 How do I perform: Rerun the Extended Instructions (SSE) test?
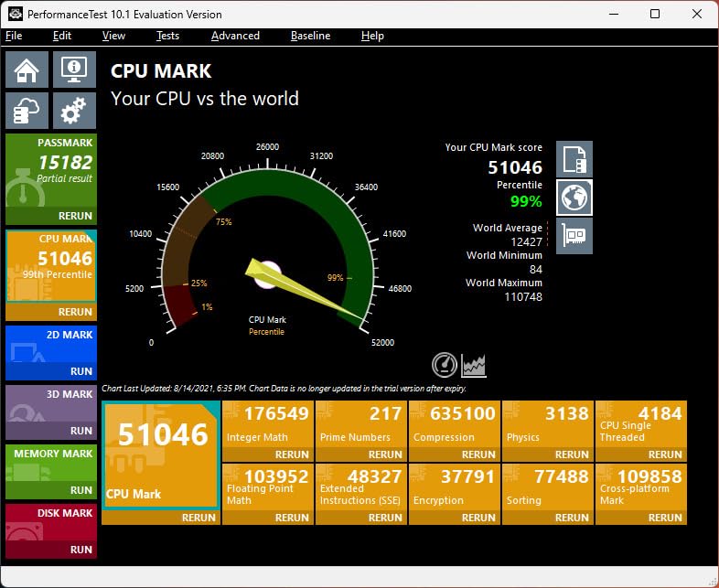(x=361, y=518)
